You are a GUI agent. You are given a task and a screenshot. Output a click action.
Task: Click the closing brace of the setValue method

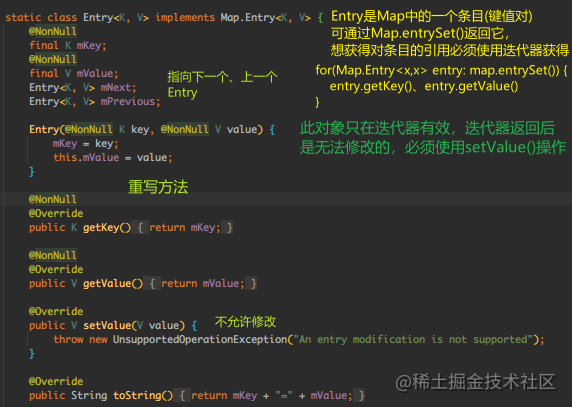click(x=31, y=354)
